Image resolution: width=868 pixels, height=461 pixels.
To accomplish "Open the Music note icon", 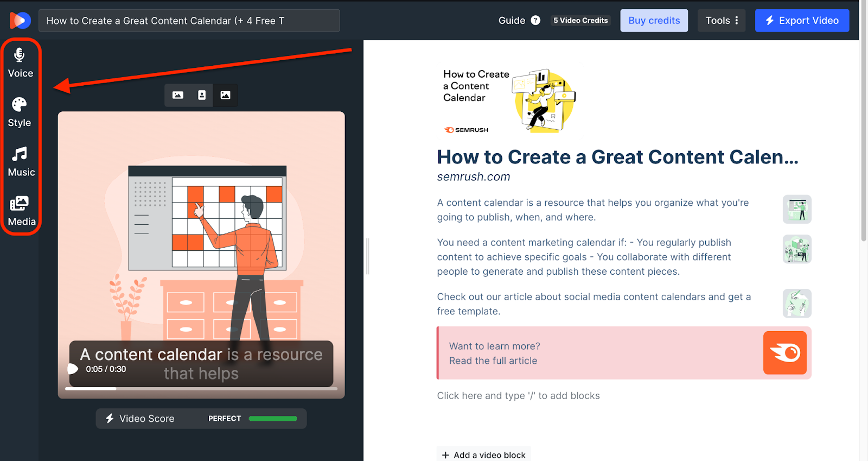I will click(20, 154).
